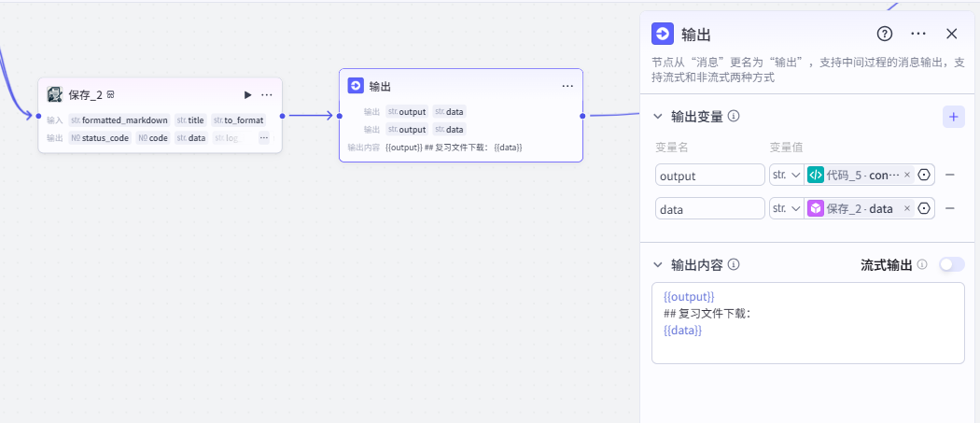
Task: Remove the 代码_5 reference tag
Action: tap(907, 176)
